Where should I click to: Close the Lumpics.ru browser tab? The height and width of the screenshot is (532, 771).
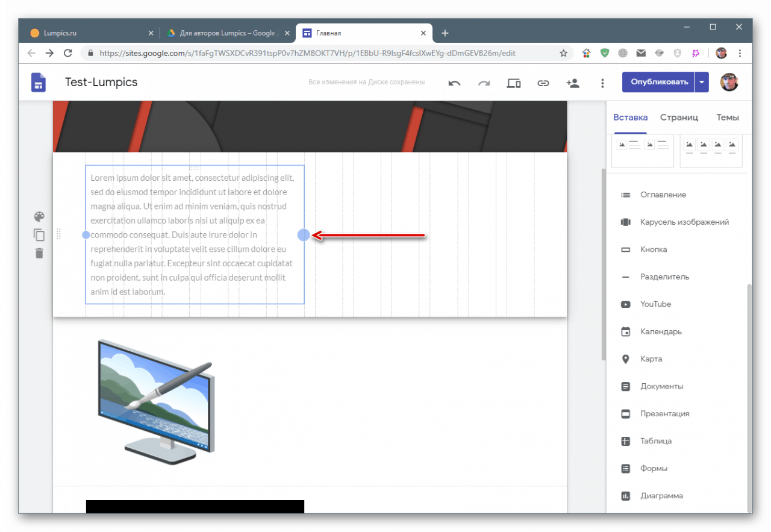point(151,33)
